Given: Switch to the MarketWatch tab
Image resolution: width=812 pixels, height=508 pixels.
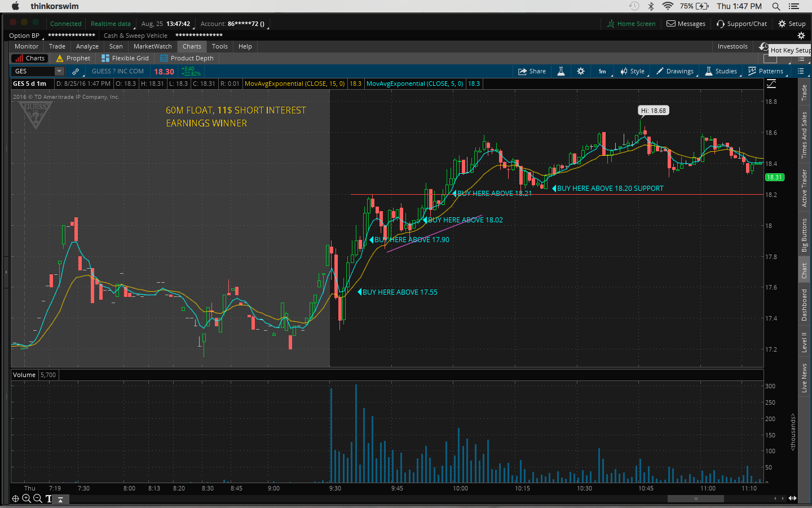Looking at the screenshot, I should point(153,46).
